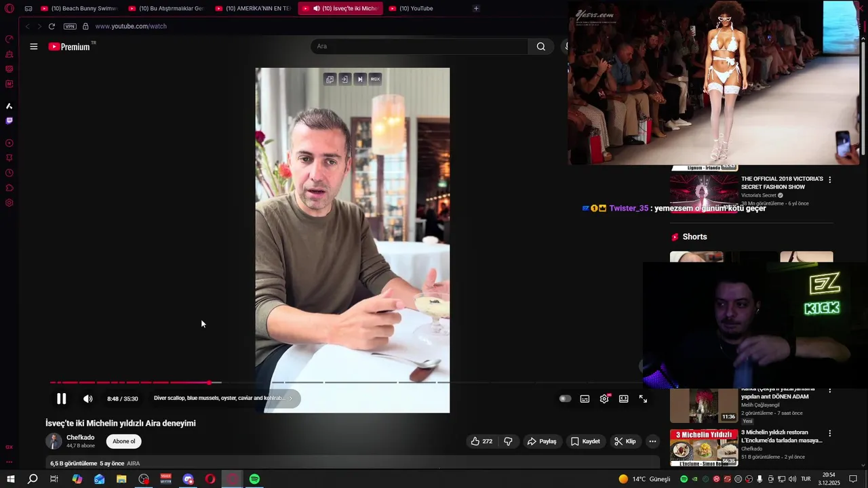868x488 pixels.
Task: Switch to '(10) YouTube' tab
Action: 428,8
